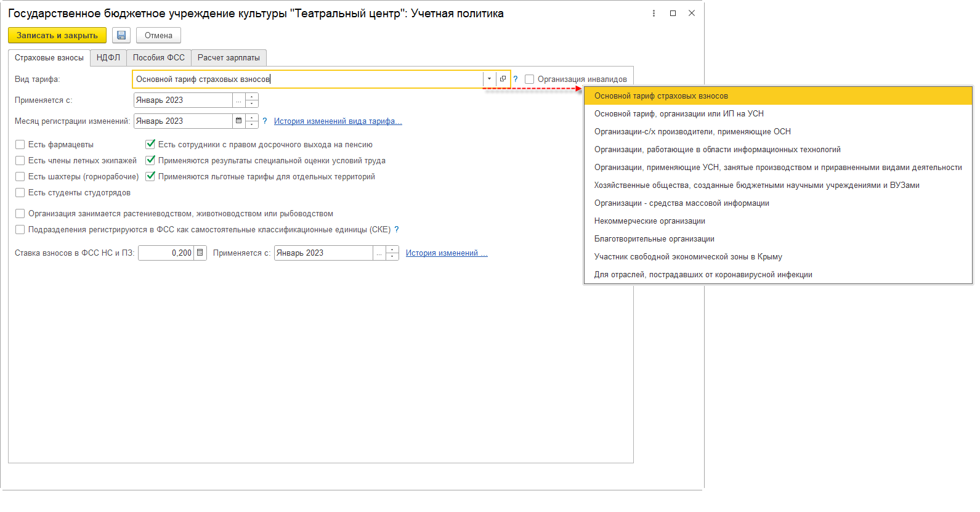Open the Вид тарифа value in a separate form
The height and width of the screenshot is (512, 980).
click(503, 79)
